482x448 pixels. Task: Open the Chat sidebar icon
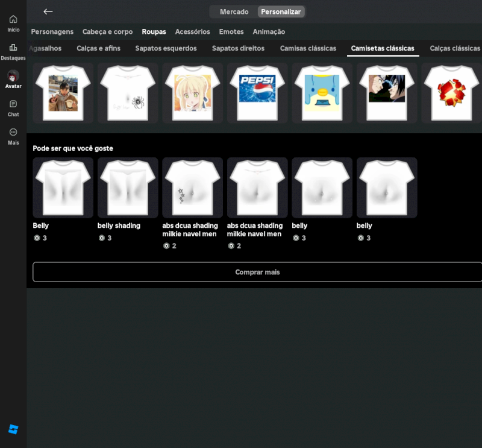(x=13, y=104)
